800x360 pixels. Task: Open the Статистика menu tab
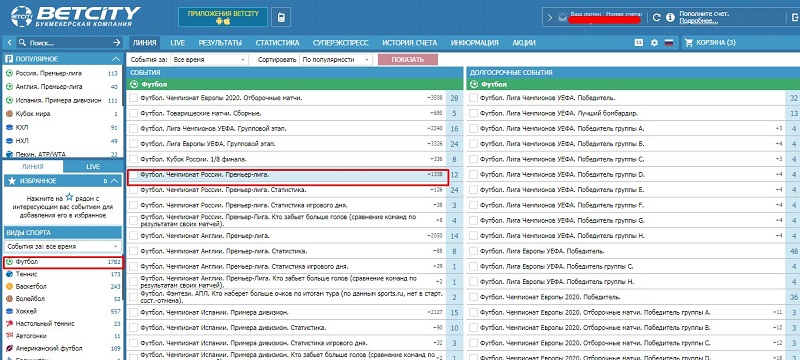pyautogui.click(x=277, y=43)
